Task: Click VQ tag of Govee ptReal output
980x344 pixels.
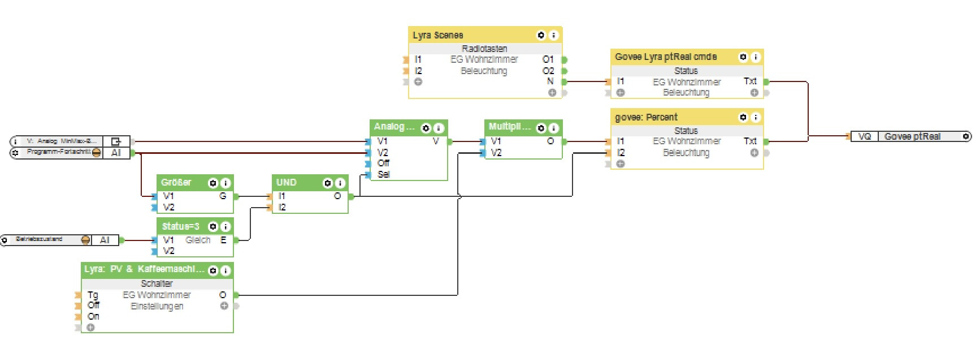Action: point(864,136)
